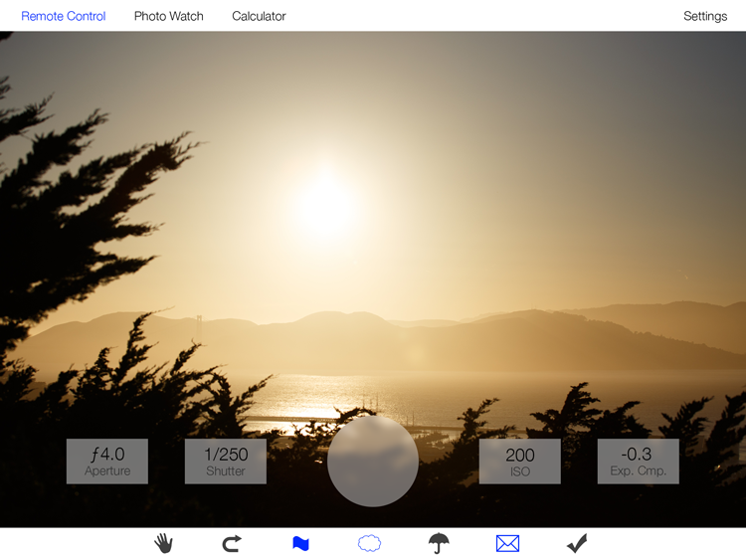
Task: Adjust the -0.3 Exp. Cmp. control
Action: (638, 462)
